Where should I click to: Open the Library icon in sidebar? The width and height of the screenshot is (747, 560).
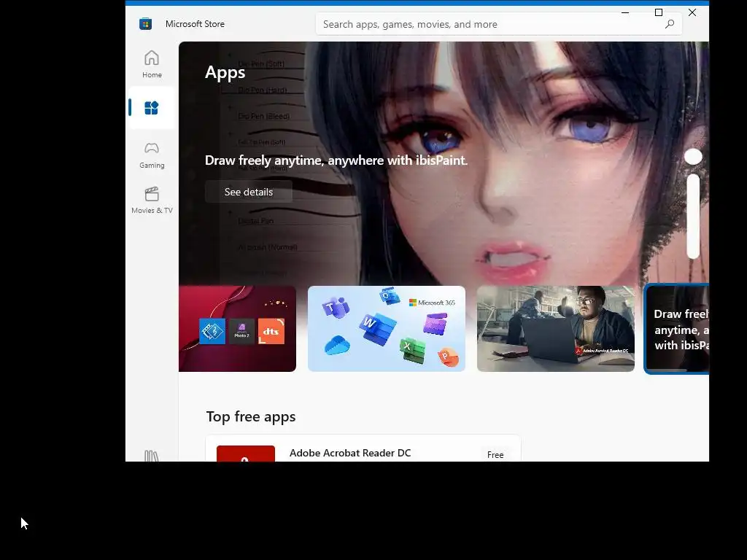[152, 456]
